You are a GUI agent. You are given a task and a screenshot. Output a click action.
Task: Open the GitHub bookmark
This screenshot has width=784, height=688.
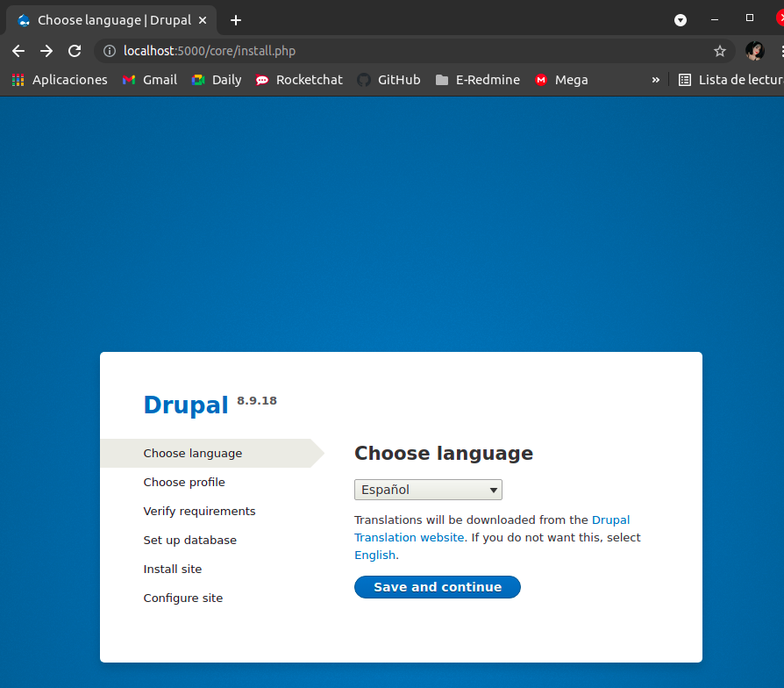(x=388, y=80)
